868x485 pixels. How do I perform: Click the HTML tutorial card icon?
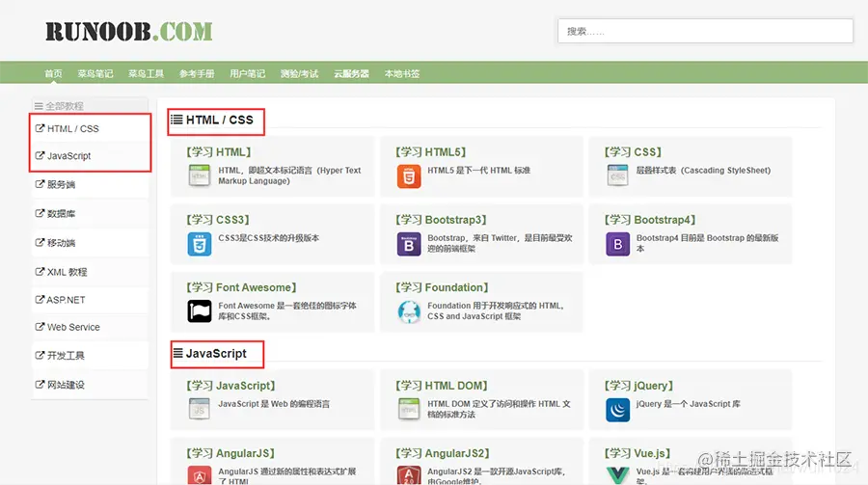pos(200,176)
